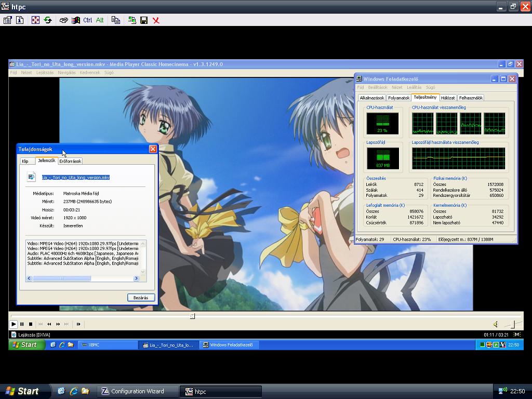Screen dimensions: 532x399
Task: Switch to Configuration Wizard taskbar button
Action: tap(138, 391)
